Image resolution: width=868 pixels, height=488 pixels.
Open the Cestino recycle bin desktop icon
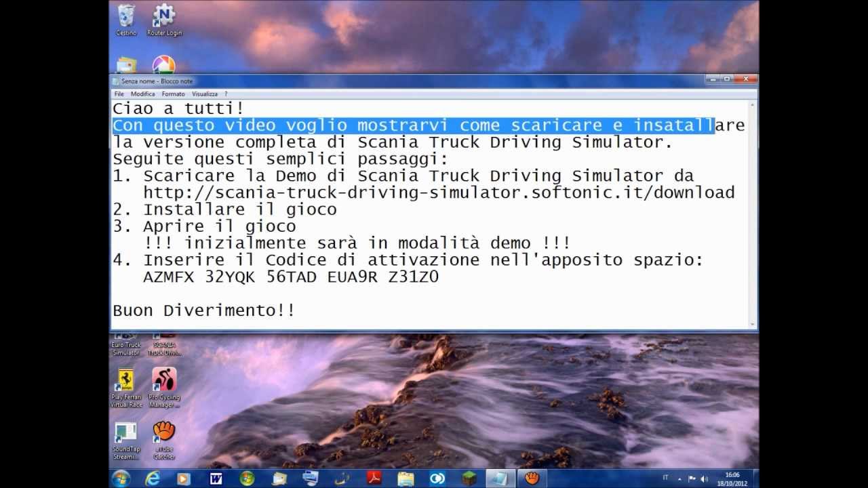pyautogui.click(x=125, y=20)
